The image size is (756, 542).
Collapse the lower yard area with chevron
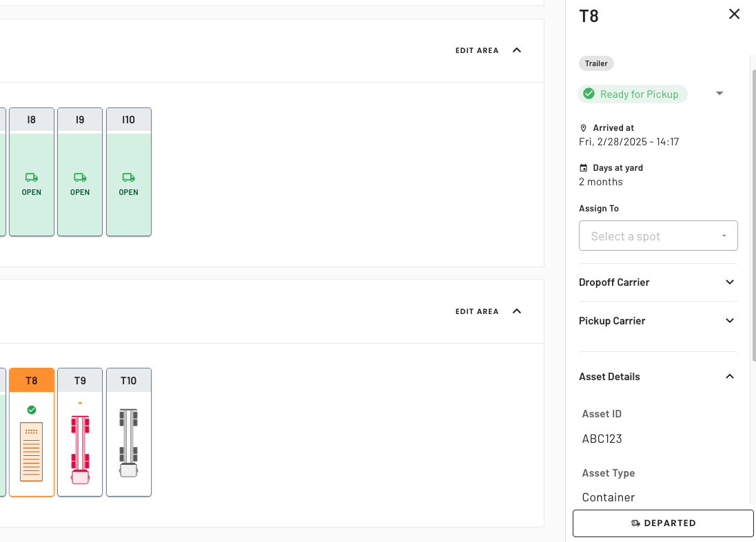(x=517, y=311)
